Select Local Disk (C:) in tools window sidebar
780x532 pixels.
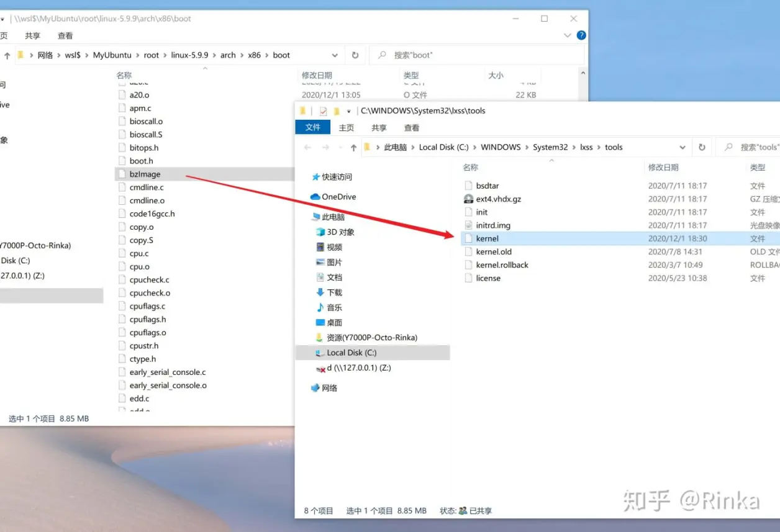point(372,353)
